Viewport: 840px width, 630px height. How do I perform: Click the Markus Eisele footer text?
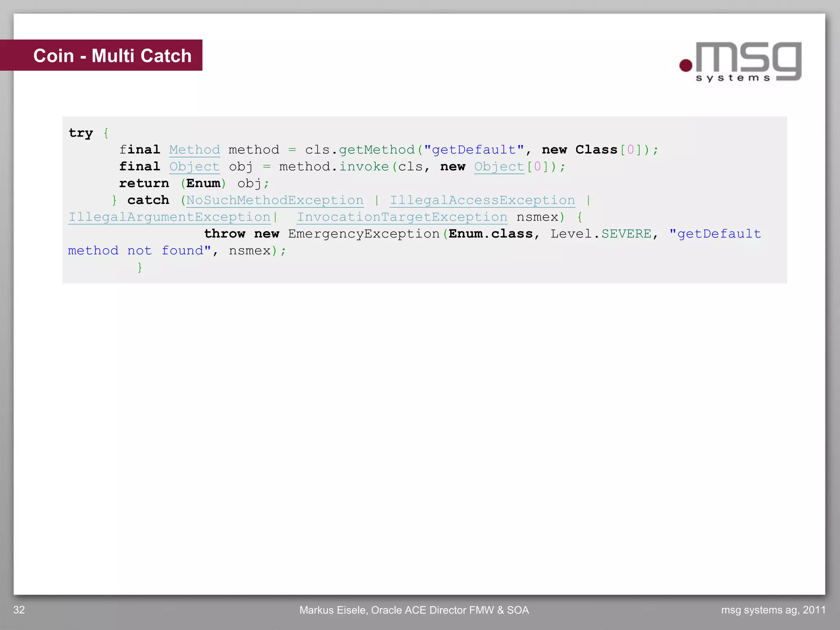click(x=414, y=610)
